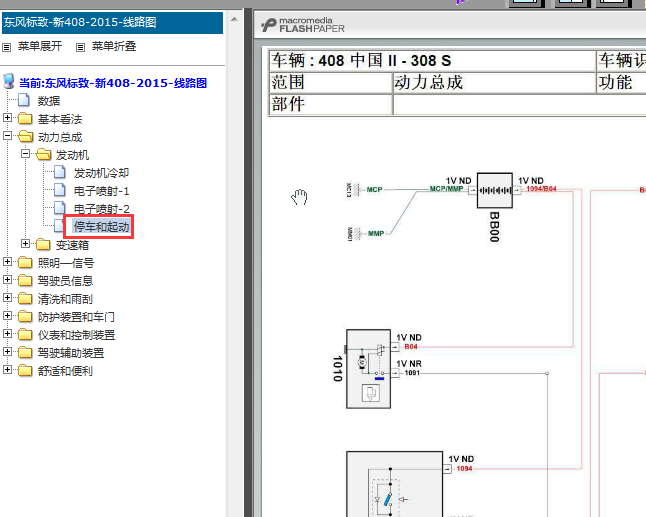Screen dimensions: 646x517
Task: Click the 1091 wire label near 1010
Action: [x=412, y=373]
